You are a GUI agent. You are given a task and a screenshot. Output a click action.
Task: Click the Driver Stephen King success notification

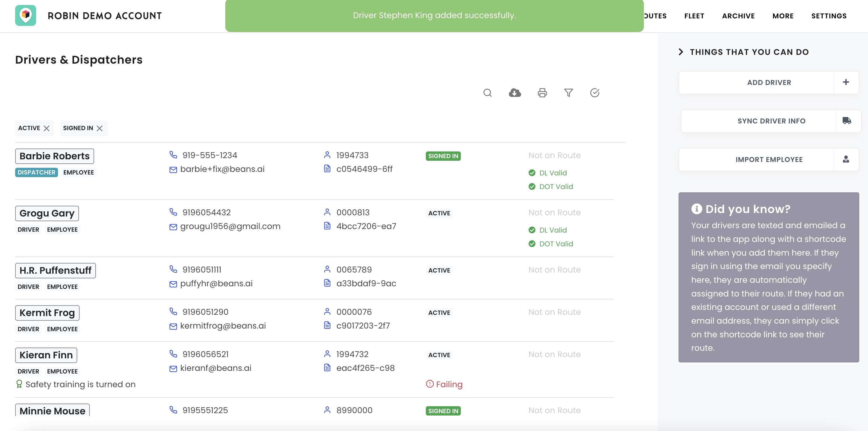coord(434,15)
